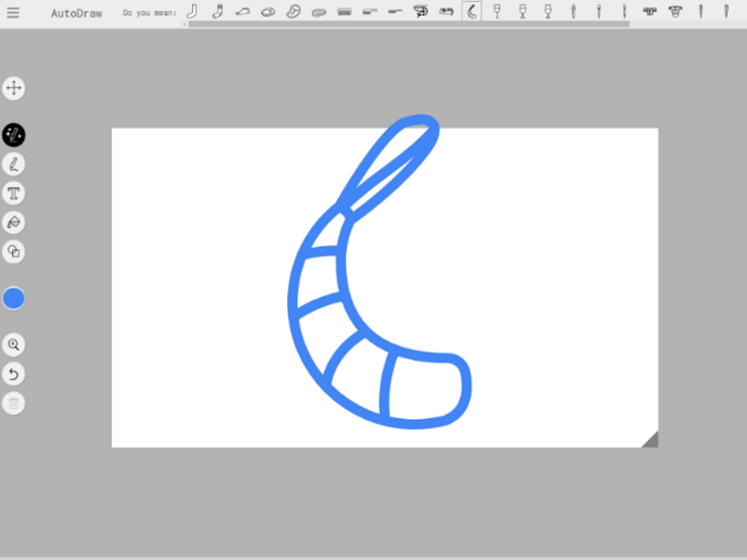Select the Shape tool
This screenshot has width=747, height=560.
coord(14,252)
